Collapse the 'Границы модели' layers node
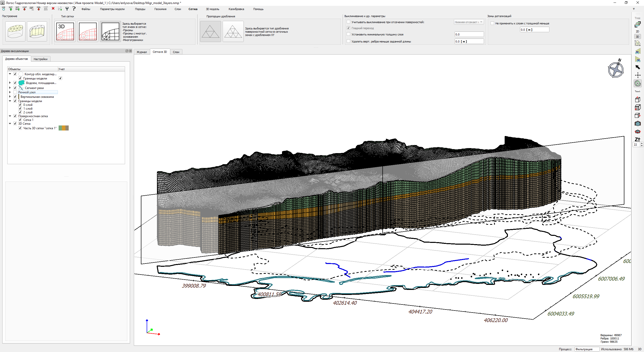 pyautogui.click(x=10, y=101)
